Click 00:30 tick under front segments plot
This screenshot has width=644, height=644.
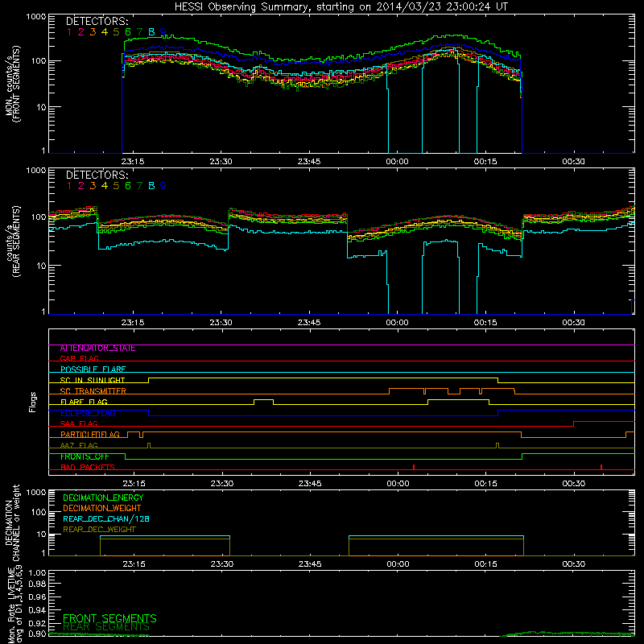click(573, 162)
